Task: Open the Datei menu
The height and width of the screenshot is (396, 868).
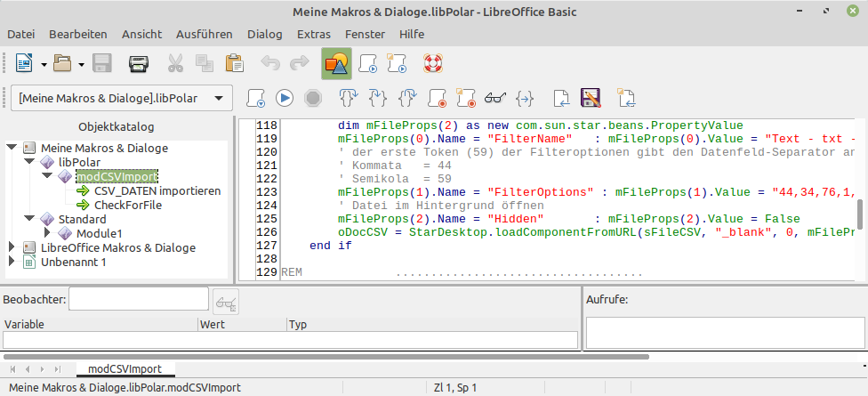Action: [x=21, y=35]
